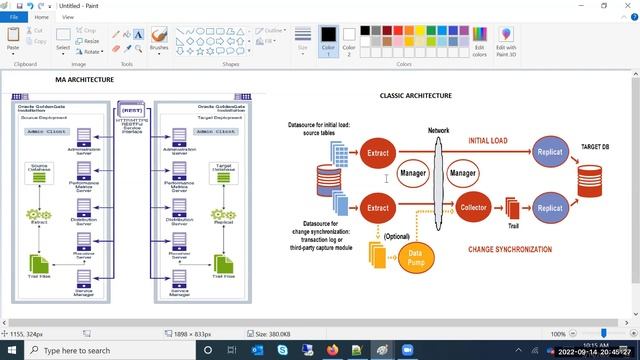Choose the Triangle shape
Viewport: 640px width, 360px height.
point(240,31)
